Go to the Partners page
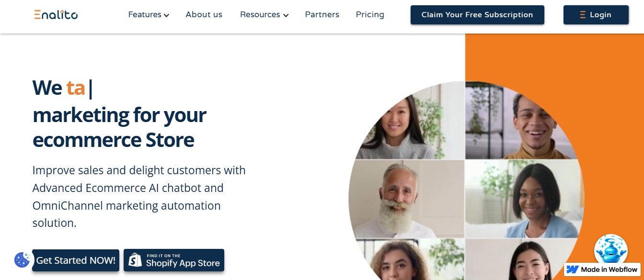644x280 pixels. point(322,14)
